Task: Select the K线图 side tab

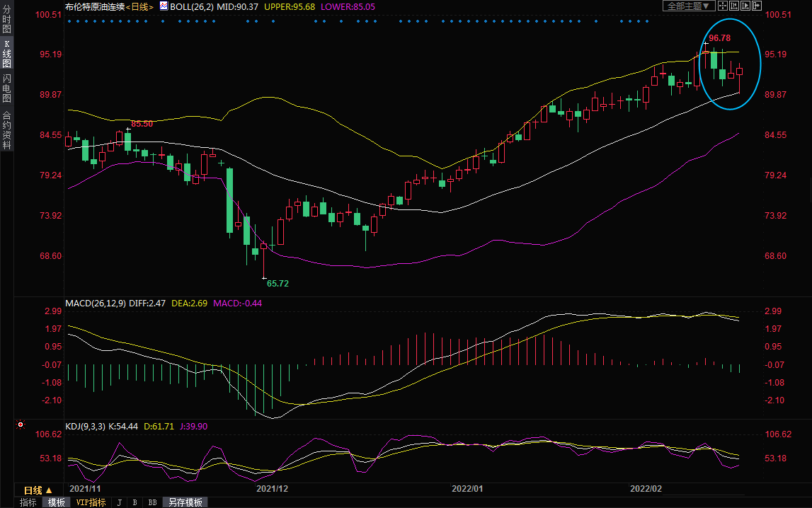Action: pos(6,54)
